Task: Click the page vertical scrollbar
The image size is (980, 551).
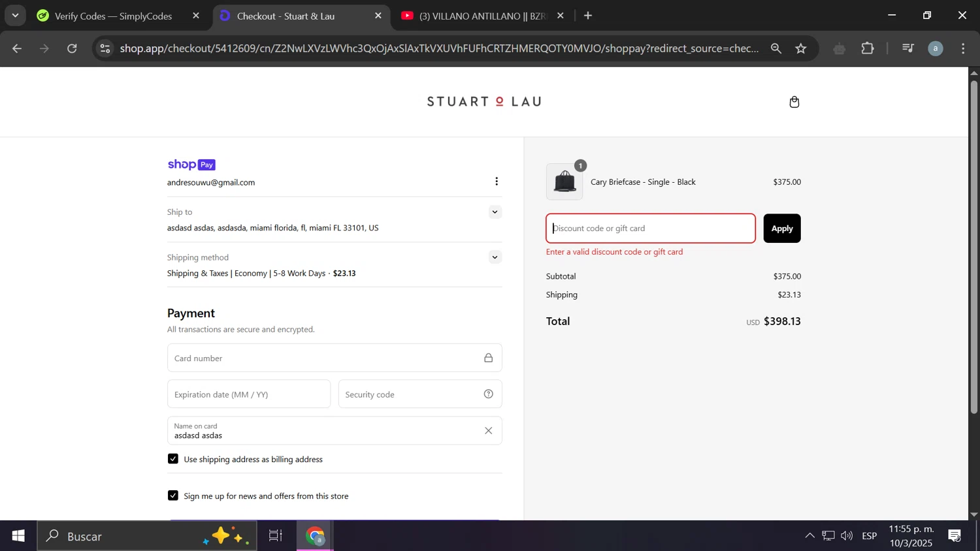Action: pyautogui.click(x=973, y=247)
